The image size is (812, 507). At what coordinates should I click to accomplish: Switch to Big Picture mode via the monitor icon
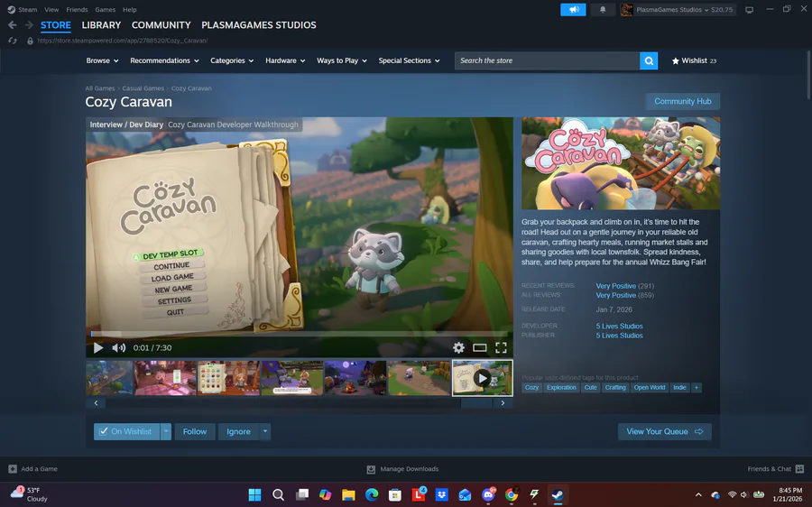tap(749, 9)
